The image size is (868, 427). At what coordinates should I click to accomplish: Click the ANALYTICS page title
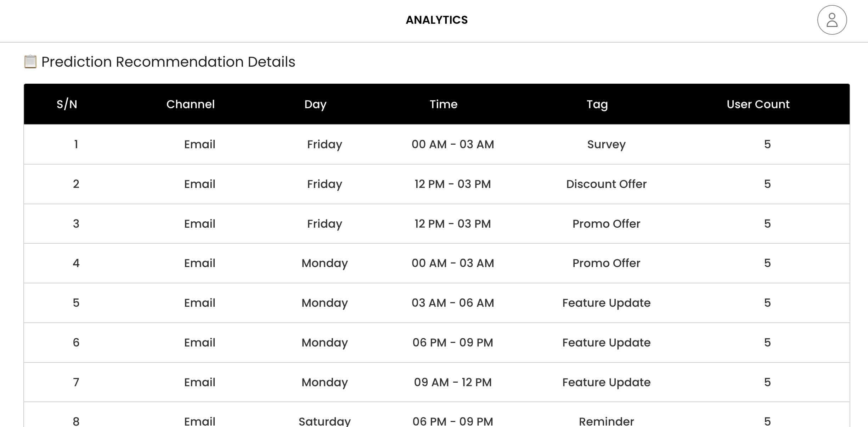(436, 20)
